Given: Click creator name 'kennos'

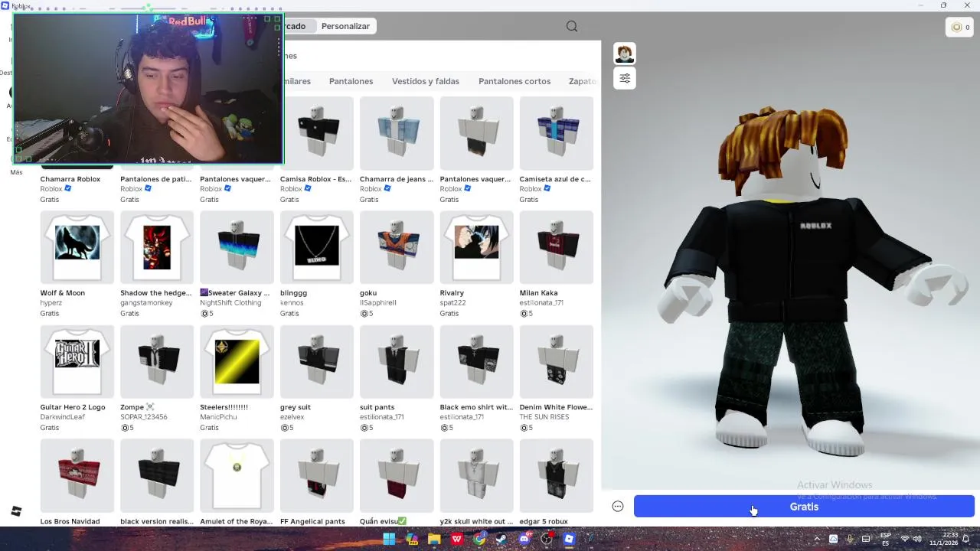Looking at the screenshot, I should pyautogui.click(x=292, y=303).
